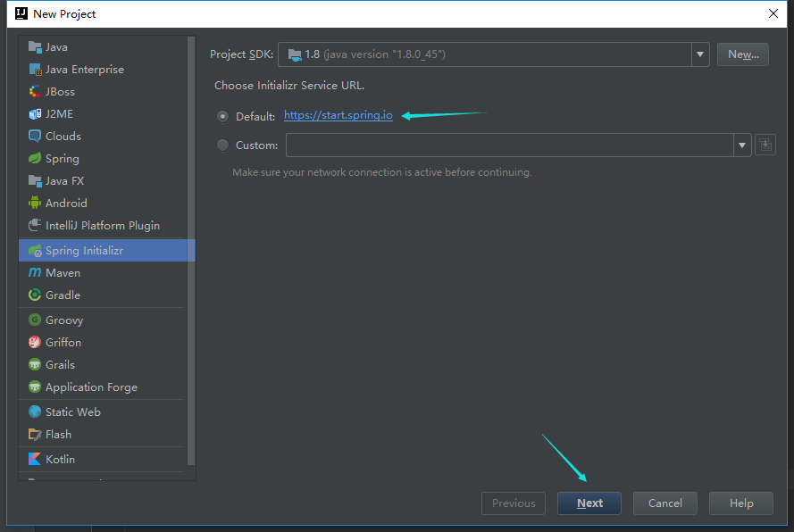794x532 pixels.
Task: Select Maven in the project list
Action: point(102,273)
